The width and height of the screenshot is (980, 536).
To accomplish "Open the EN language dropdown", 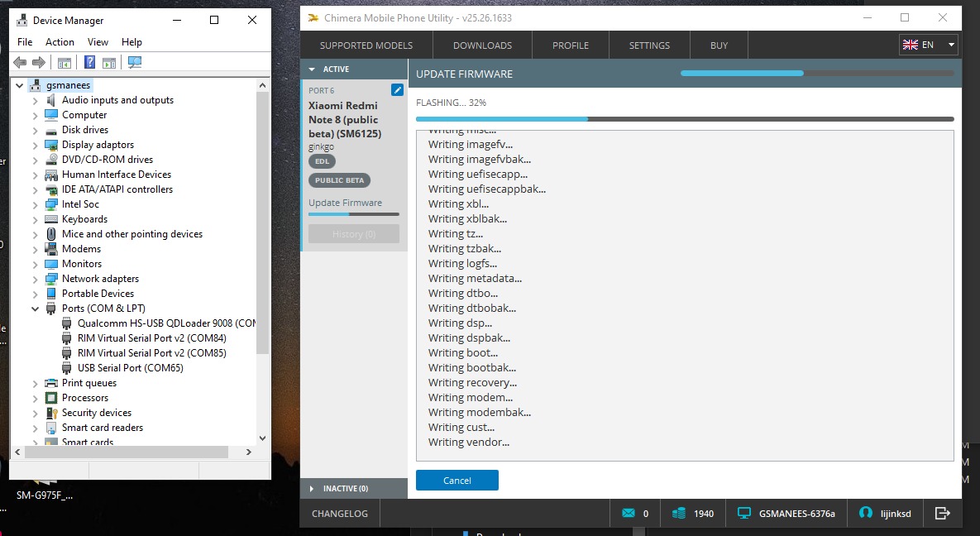I will [x=928, y=45].
